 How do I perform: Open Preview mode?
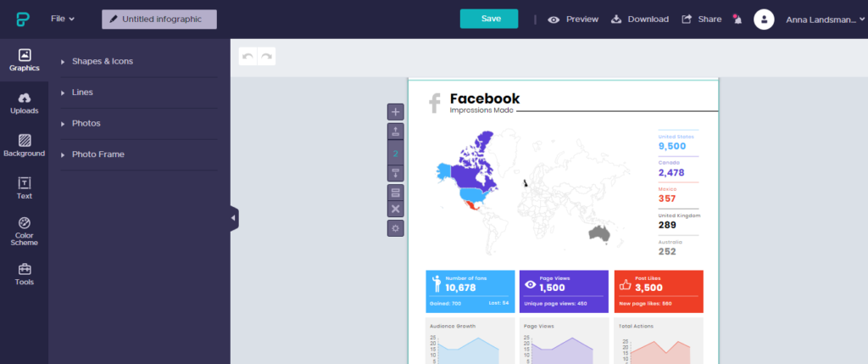(x=574, y=20)
